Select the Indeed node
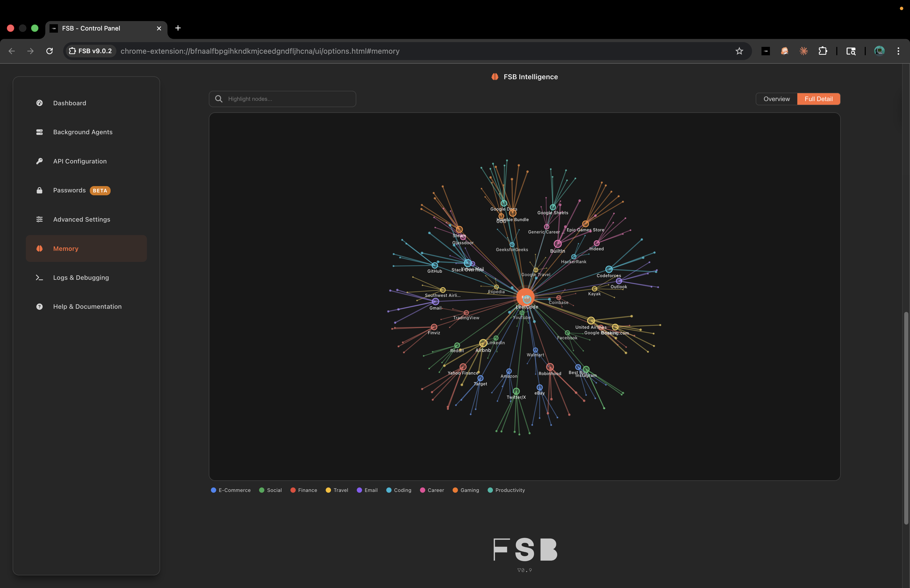The height and width of the screenshot is (588, 910). (596, 243)
